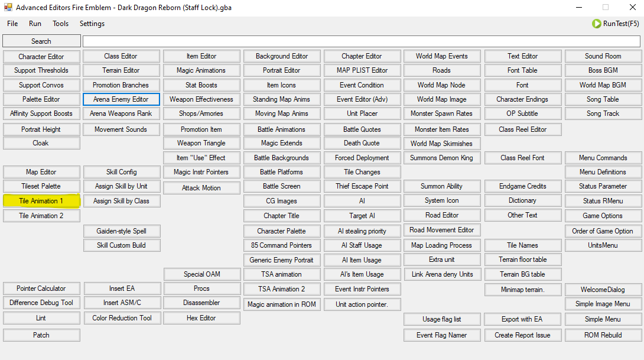This screenshot has height=360, width=644.
Task: Open the Background Editor
Action: (x=282, y=56)
